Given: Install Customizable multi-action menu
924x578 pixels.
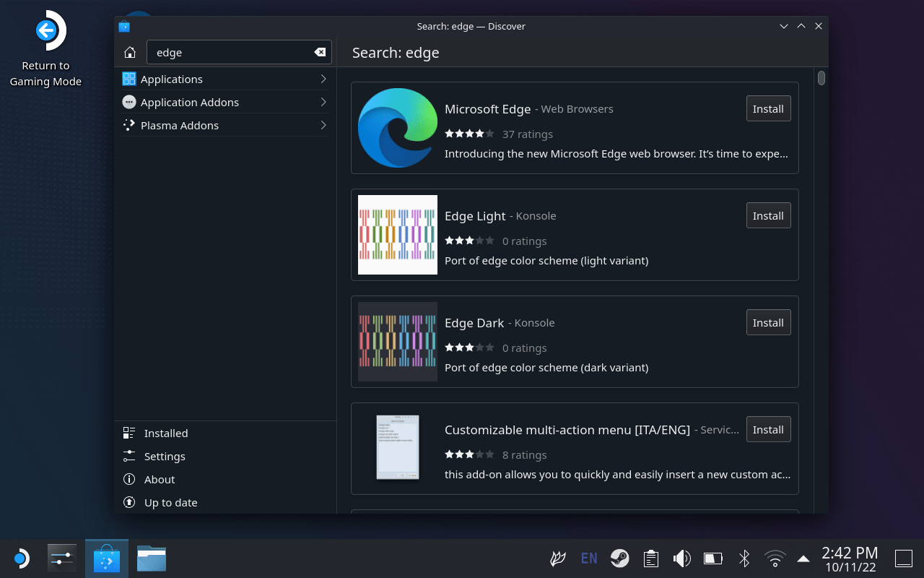Looking at the screenshot, I should [x=768, y=429].
